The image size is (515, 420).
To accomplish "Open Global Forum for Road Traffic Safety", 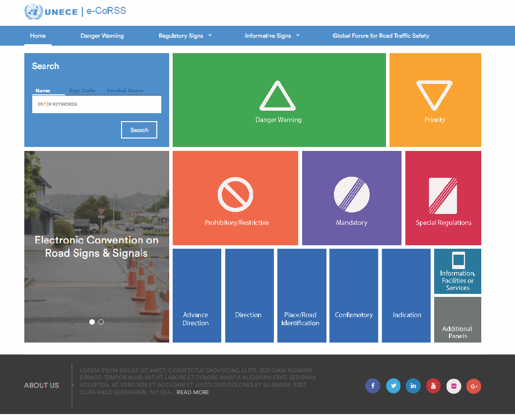I will coord(381,36).
